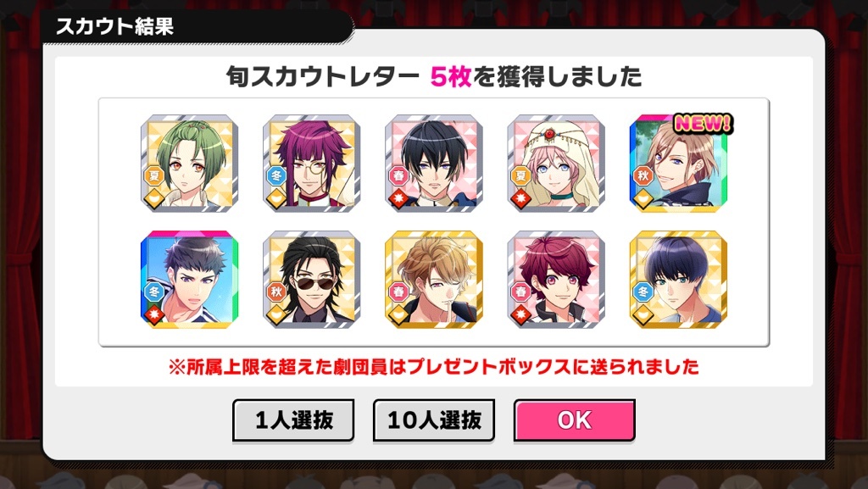This screenshot has height=489, width=868.
Task: Open the purple-haired glasses character card
Action: (312, 164)
